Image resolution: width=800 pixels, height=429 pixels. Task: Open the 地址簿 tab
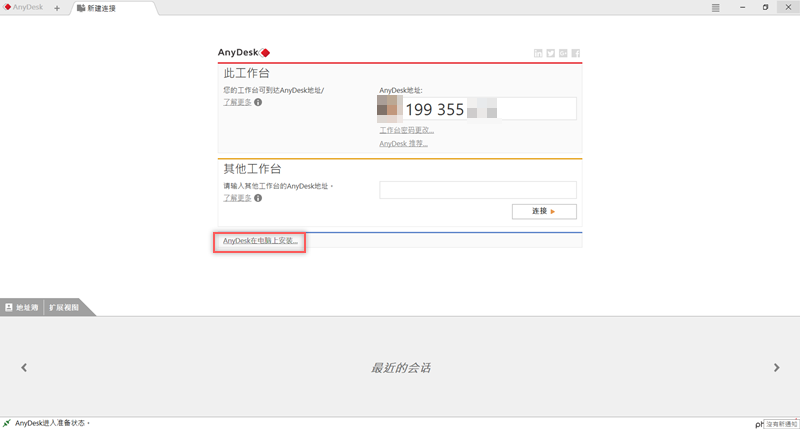[22, 307]
